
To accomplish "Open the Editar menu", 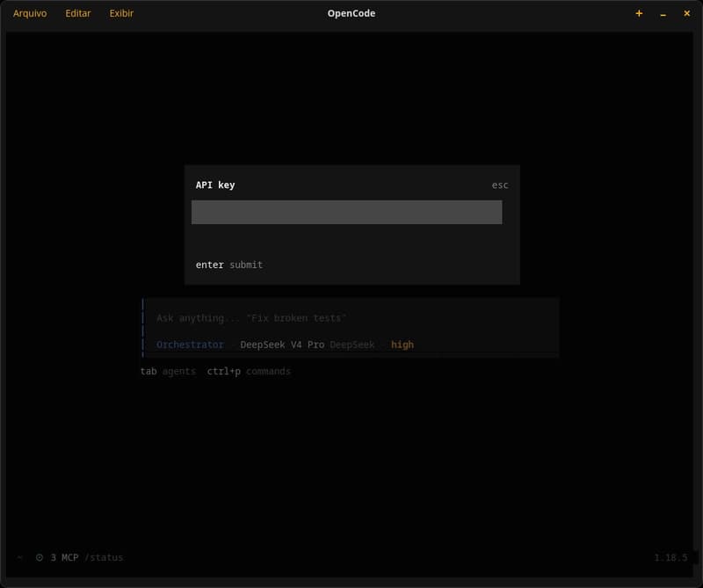I will [77, 13].
